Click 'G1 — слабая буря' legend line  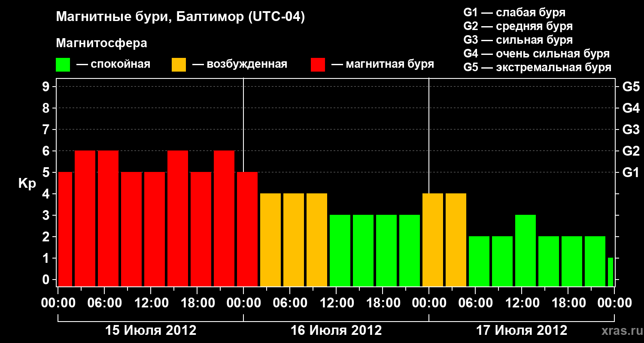(514, 12)
